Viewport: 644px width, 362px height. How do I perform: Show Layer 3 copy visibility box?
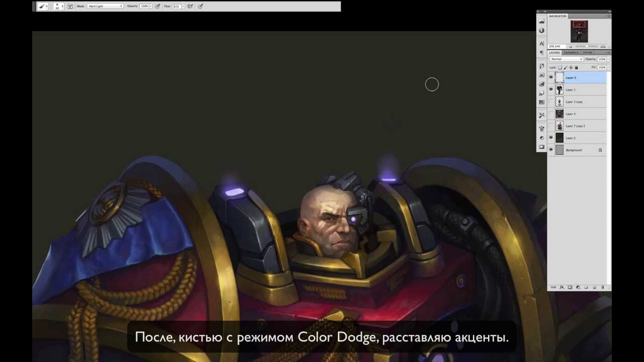click(x=551, y=102)
